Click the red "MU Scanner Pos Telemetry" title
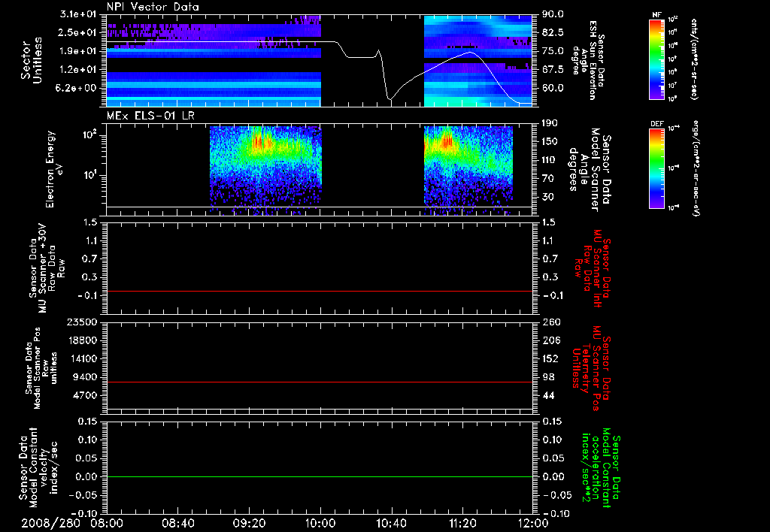Screen dimensions: 770x532 point(591,367)
